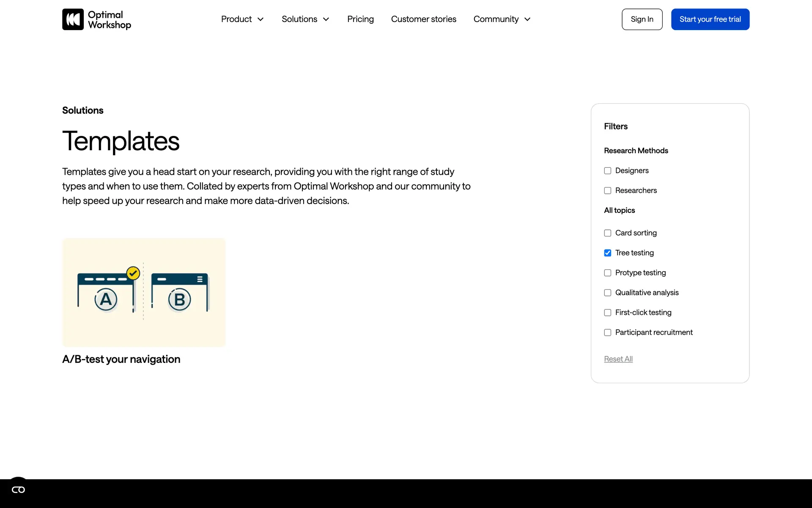The width and height of the screenshot is (812, 508).
Task: Open the A/B-test navigation template thumbnail
Action: pyautogui.click(x=144, y=292)
